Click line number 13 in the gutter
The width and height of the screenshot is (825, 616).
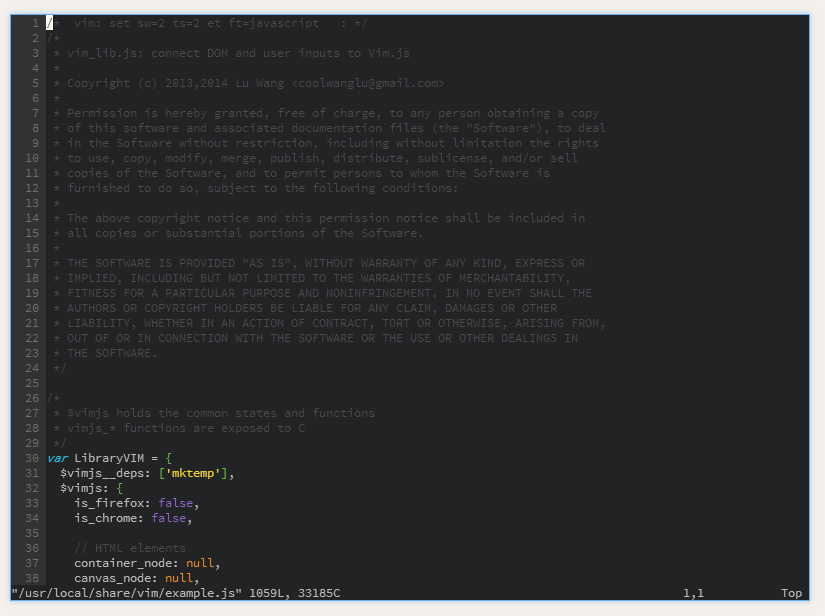[32, 203]
